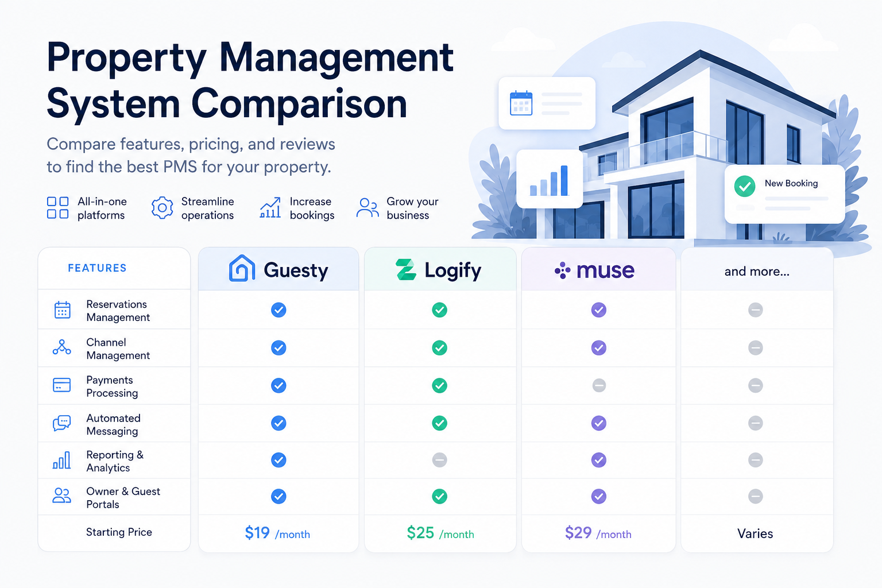
Task: Click Logify's Owner & Guest Portals checkmark
Action: (x=440, y=497)
